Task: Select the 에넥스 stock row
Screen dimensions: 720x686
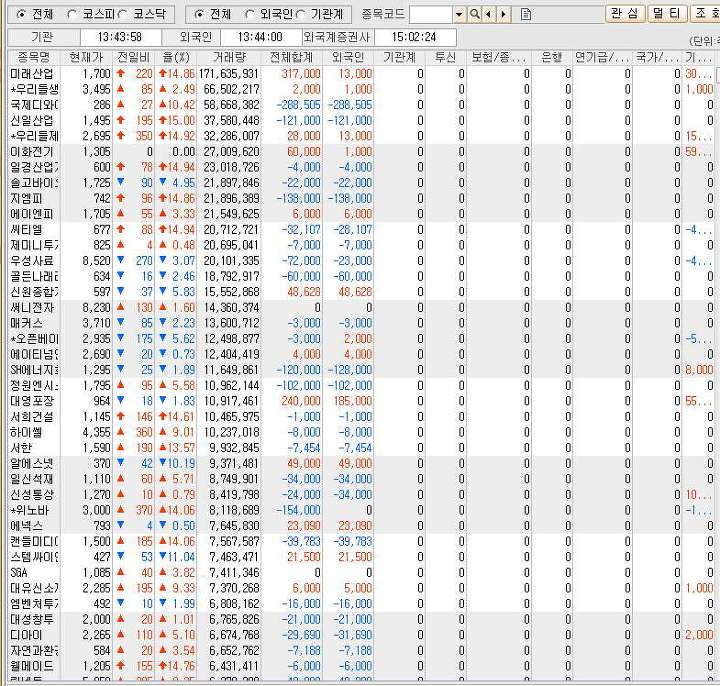Action: point(361,526)
